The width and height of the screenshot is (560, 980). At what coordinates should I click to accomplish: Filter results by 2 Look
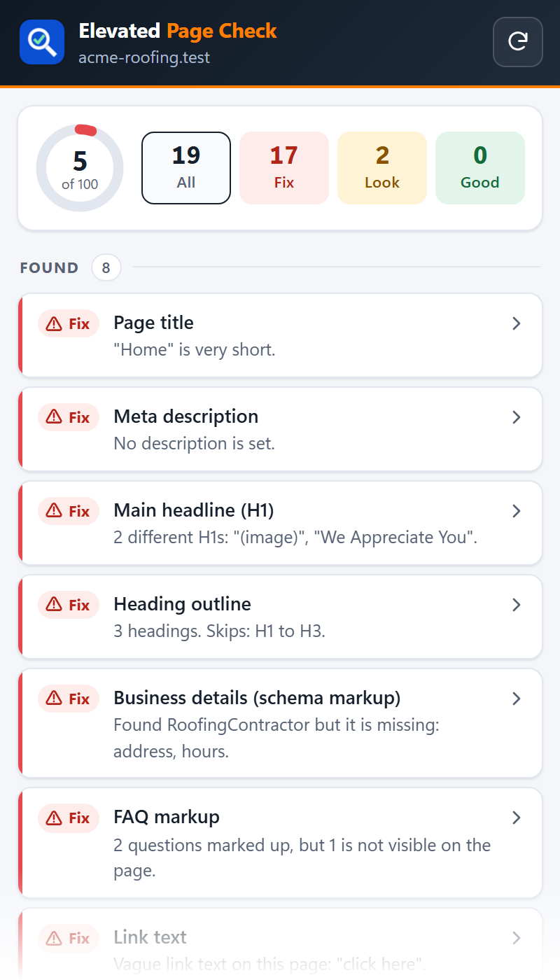pyautogui.click(x=382, y=168)
